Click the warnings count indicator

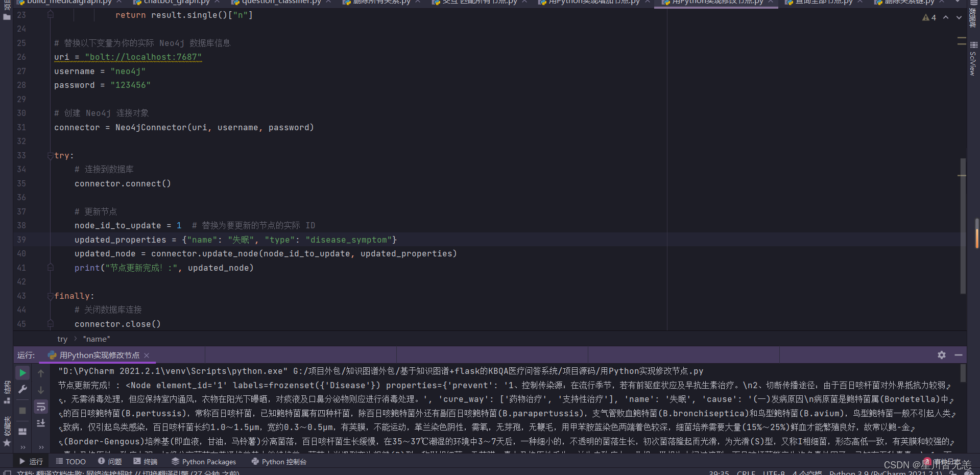coord(929,17)
